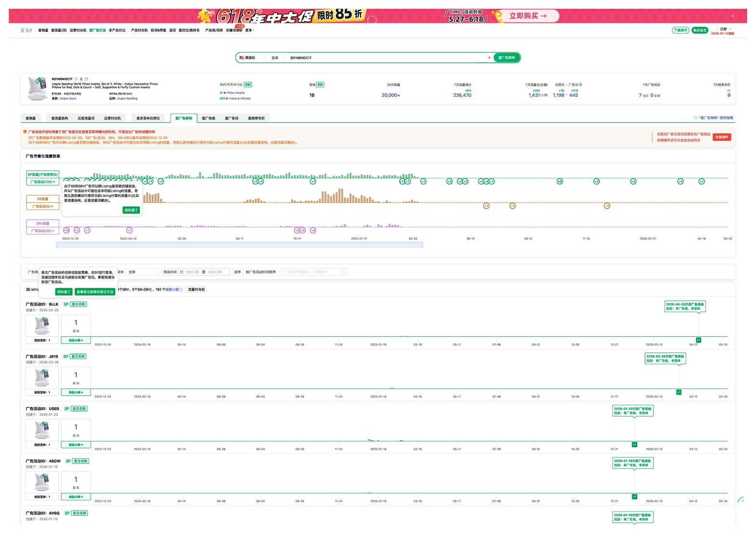Copy ASIN B01NBNDC1T with the copy icon
Screen dimensions: 756x534
click(87, 79)
